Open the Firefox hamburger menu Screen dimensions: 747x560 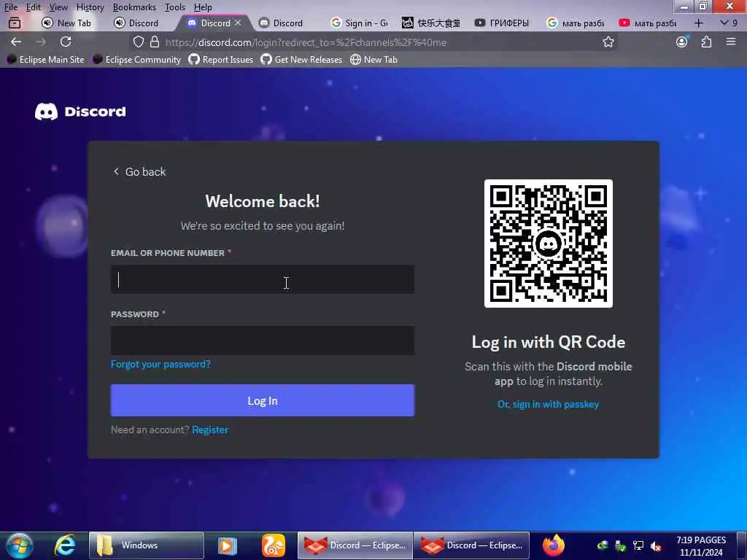731,42
